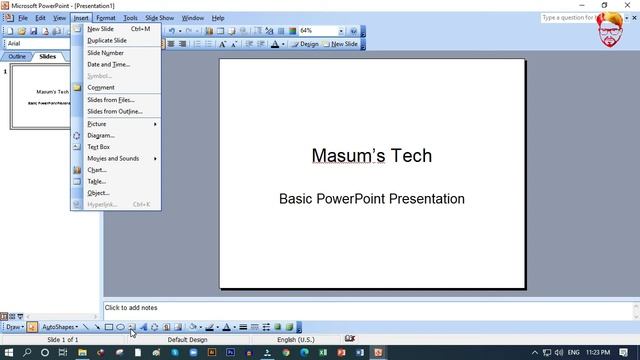Screen dimensions: 640x360
Task: Click the Insert Picture icon in Drawing toolbar
Action: click(178, 327)
